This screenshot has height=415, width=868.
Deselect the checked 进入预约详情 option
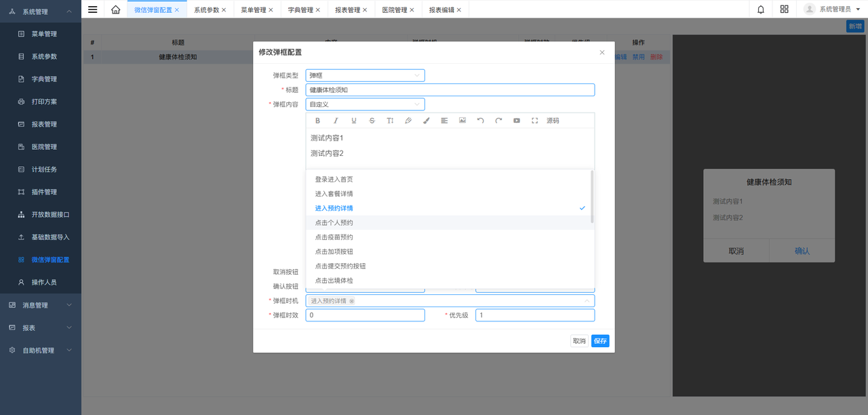tap(334, 208)
